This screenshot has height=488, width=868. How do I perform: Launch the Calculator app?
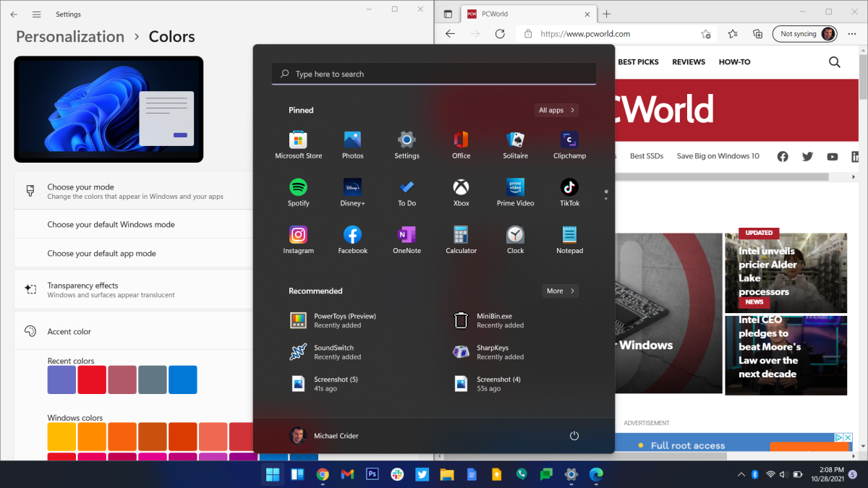pyautogui.click(x=461, y=241)
